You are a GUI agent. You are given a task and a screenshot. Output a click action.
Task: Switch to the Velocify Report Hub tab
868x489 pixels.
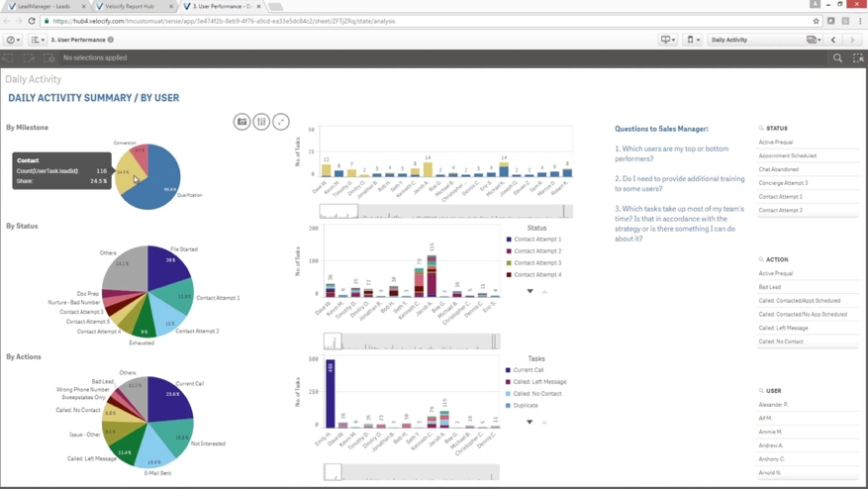click(130, 6)
